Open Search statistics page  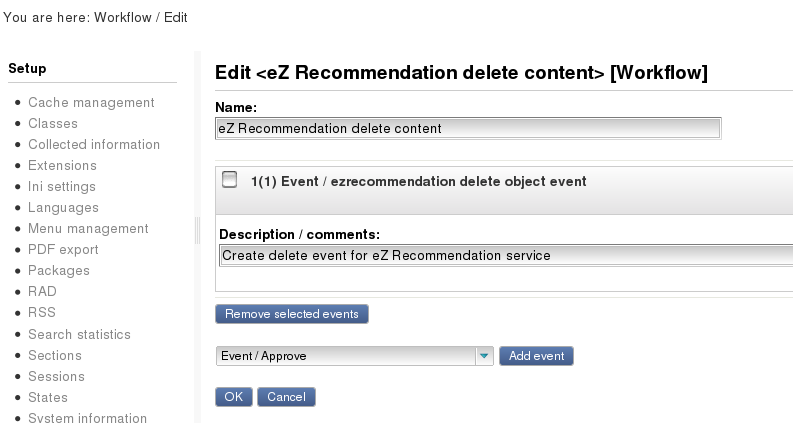(x=79, y=334)
